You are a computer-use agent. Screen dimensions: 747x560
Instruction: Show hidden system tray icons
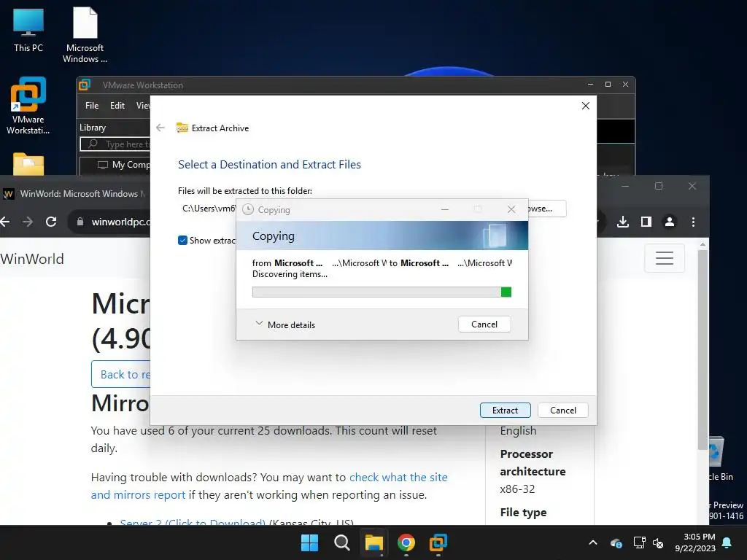click(592, 542)
